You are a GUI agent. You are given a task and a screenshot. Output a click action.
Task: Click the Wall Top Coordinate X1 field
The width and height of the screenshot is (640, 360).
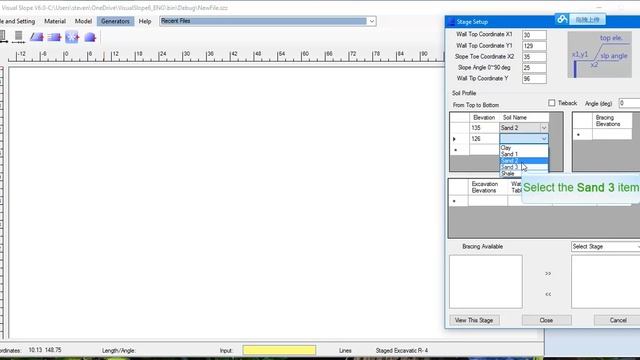(x=534, y=35)
